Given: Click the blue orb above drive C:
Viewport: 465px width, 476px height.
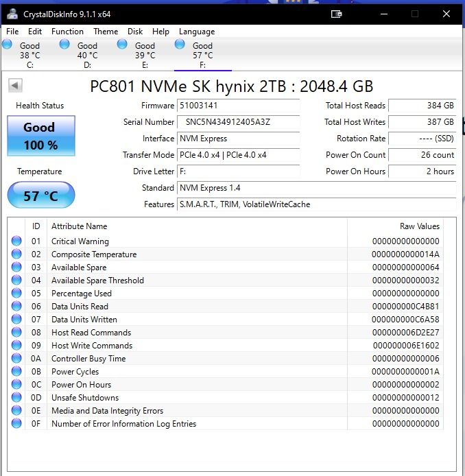Looking at the screenshot, I should click(x=8, y=45).
